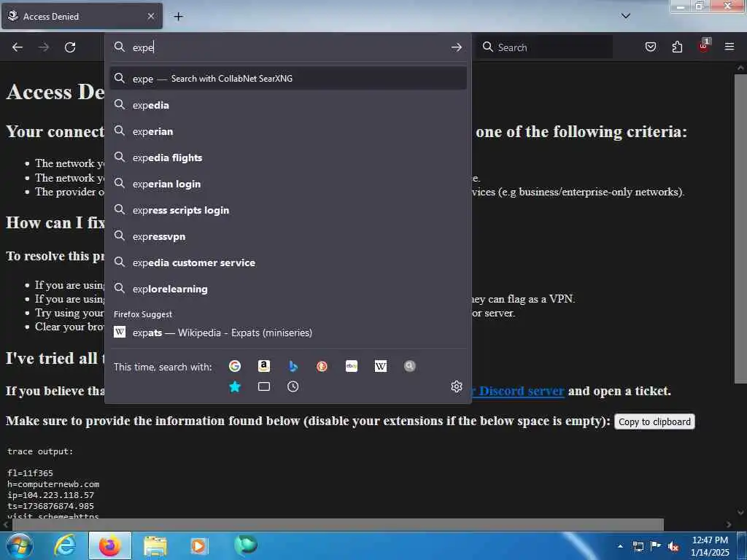The image size is (747, 560).
Task: Click the 'ip=104.223.118.57' trace line
Action: coord(50,495)
